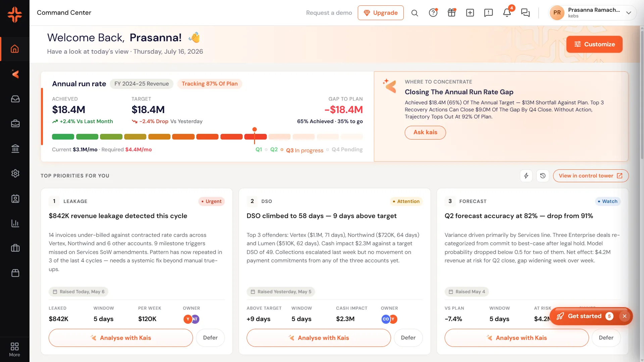This screenshot has height=362, width=644.
Task: Open the gift box icon
Action: pyautogui.click(x=452, y=13)
